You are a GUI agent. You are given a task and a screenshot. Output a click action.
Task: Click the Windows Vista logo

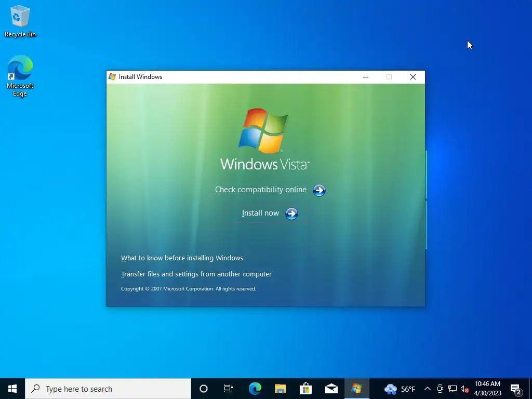(264, 139)
